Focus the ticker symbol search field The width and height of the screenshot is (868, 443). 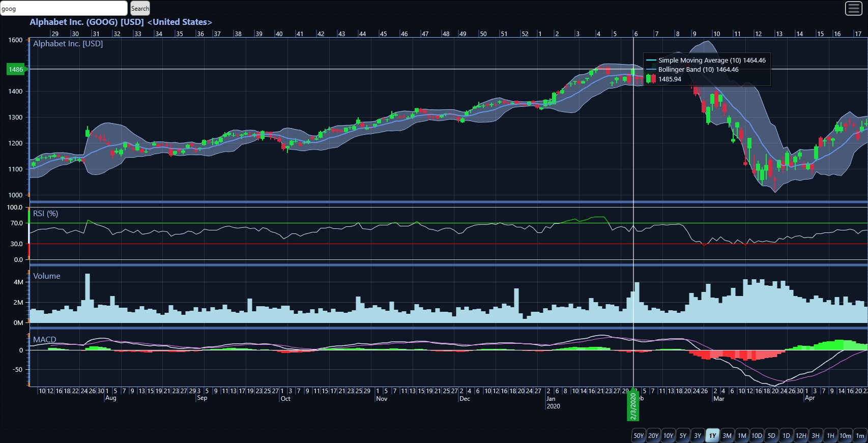pos(64,8)
